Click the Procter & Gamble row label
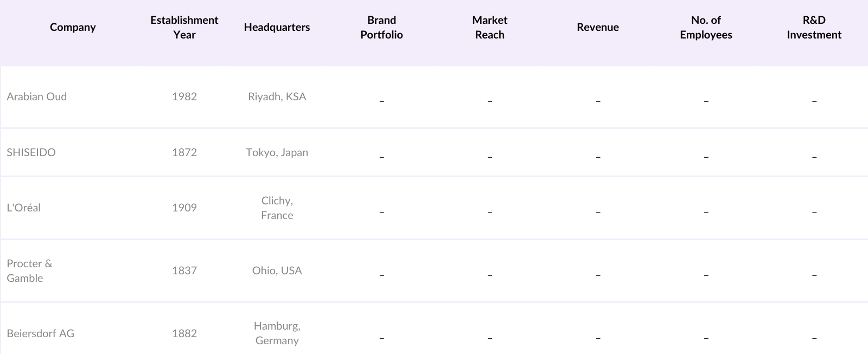The width and height of the screenshot is (868, 354). (30, 271)
